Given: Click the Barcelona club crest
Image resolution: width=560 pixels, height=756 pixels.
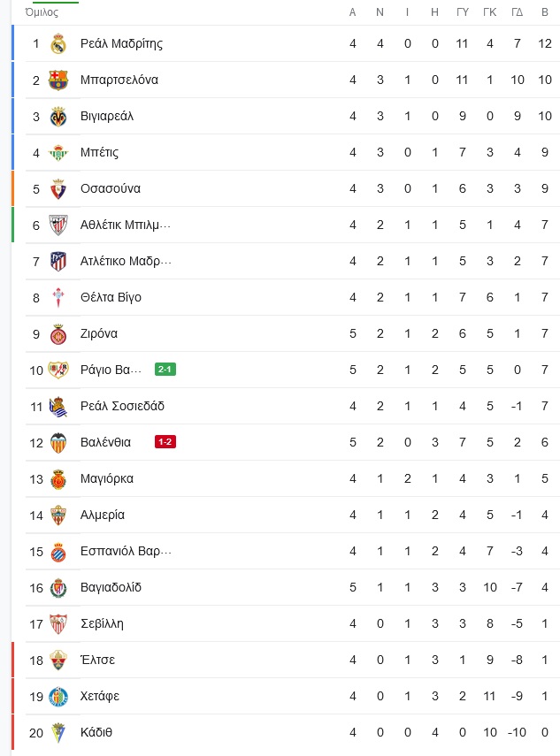Looking at the screenshot, I should (x=58, y=80).
